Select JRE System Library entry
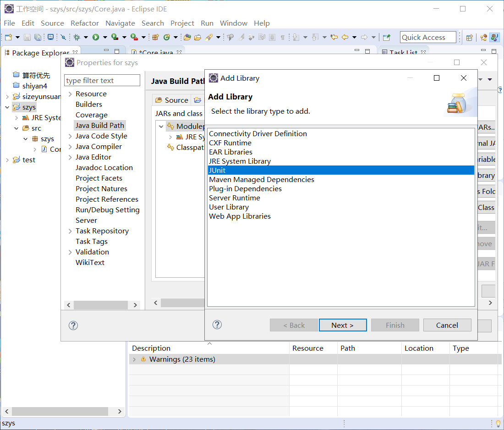 pyautogui.click(x=341, y=161)
